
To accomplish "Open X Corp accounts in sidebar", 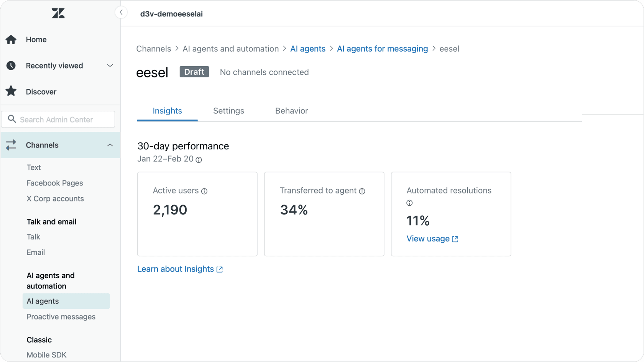I will tap(55, 198).
